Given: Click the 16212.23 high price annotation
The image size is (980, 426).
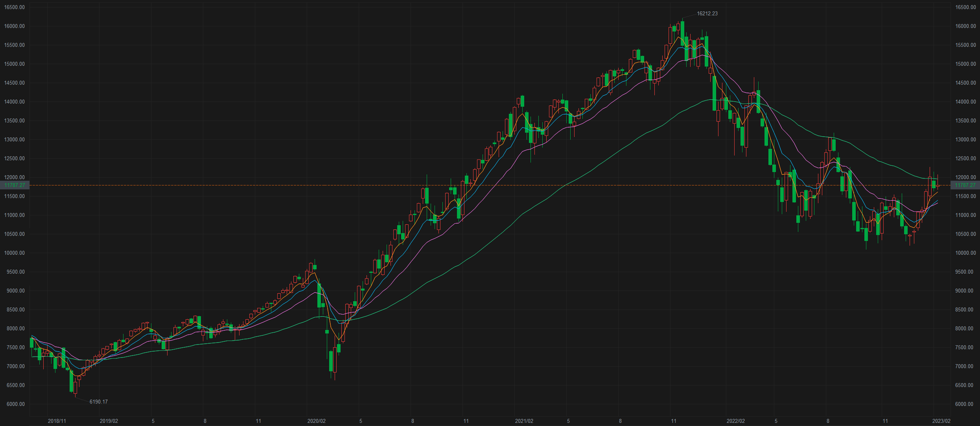Looking at the screenshot, I should click(707, 13).
